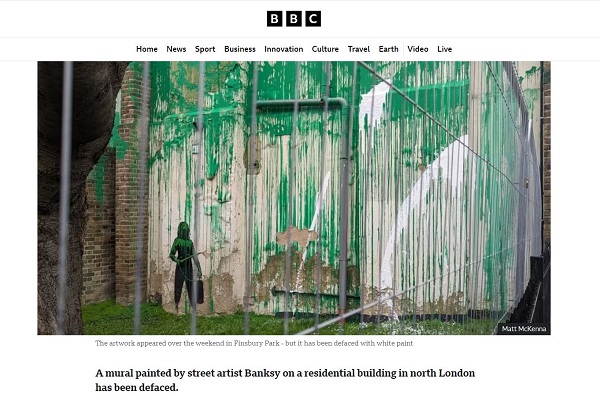Open the Business section
Screen dimensions: 600x400
pos(240,49)
